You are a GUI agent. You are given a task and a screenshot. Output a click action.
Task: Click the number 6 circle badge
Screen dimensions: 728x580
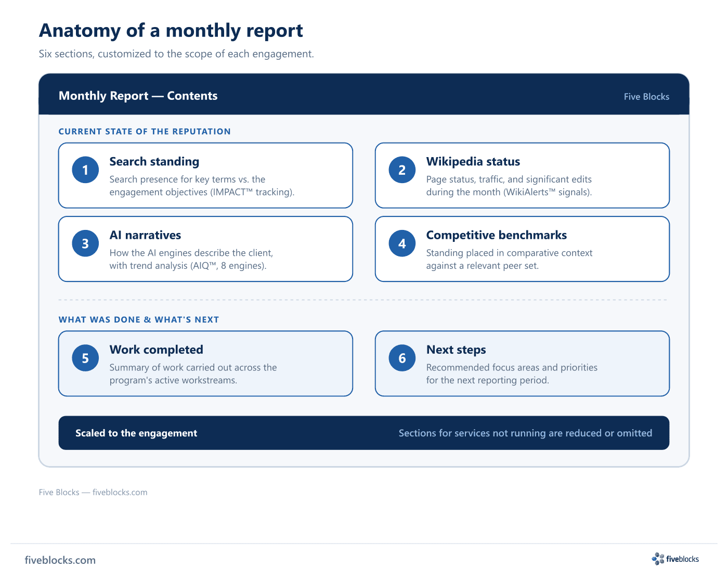(x=402, y=358)
